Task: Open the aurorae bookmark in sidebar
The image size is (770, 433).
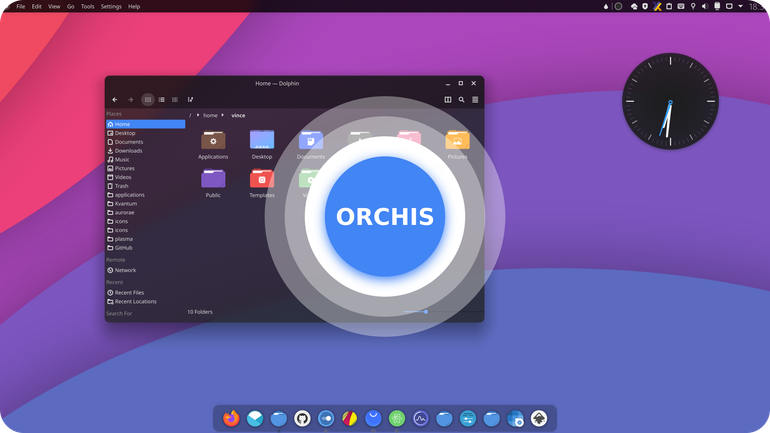Action: point(145,213)
